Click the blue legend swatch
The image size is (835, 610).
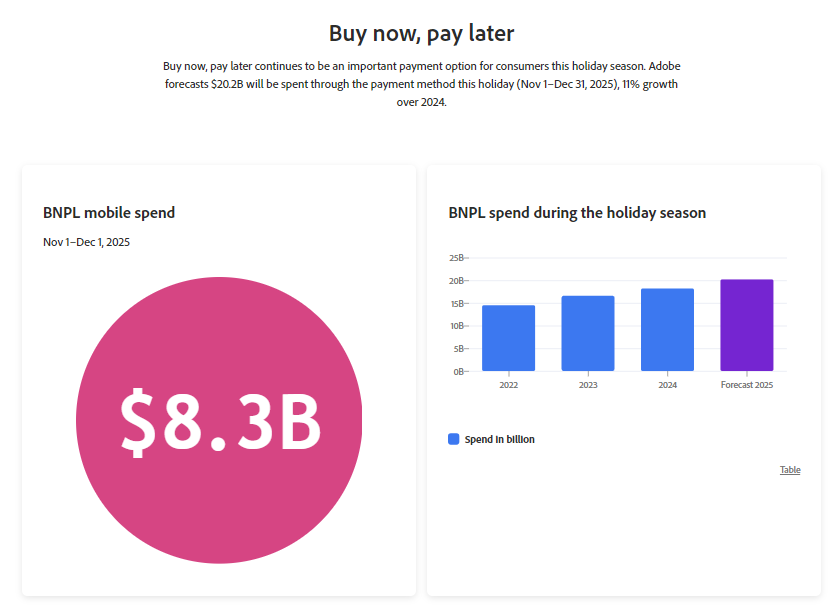(x=454, y=439)
